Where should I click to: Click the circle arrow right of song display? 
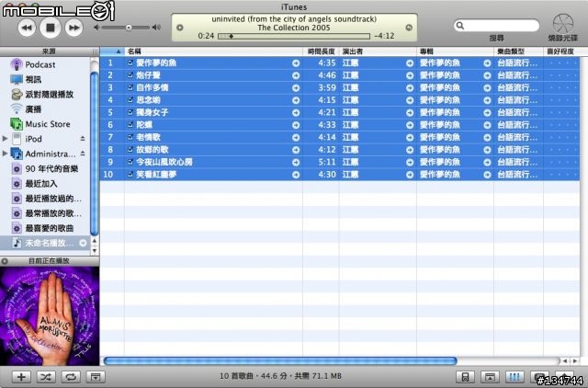(x=409, y=28)
